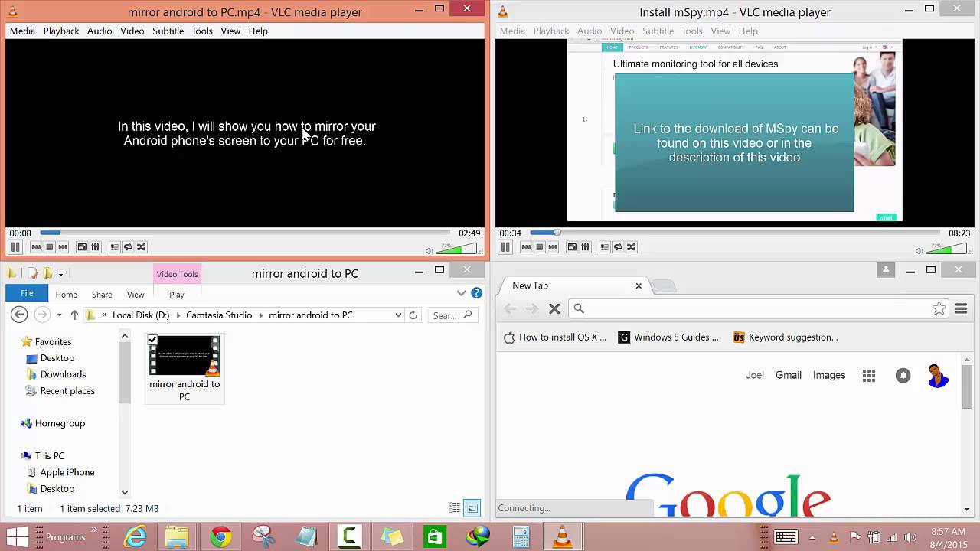Expand the Explorer ribbon chevron
The height and width of the screenshot is (551, 980).
[x=461, y=293]
